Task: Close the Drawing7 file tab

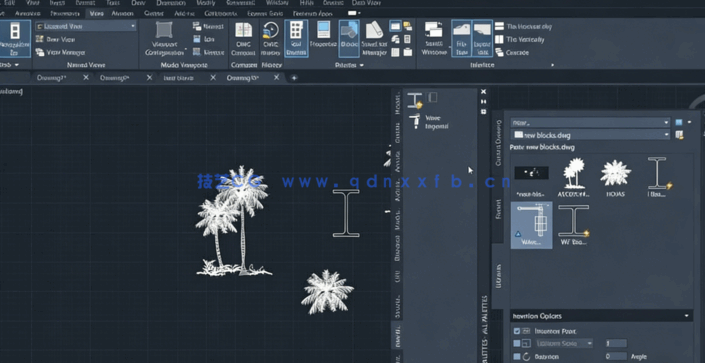Action: (x=86, y=78)
